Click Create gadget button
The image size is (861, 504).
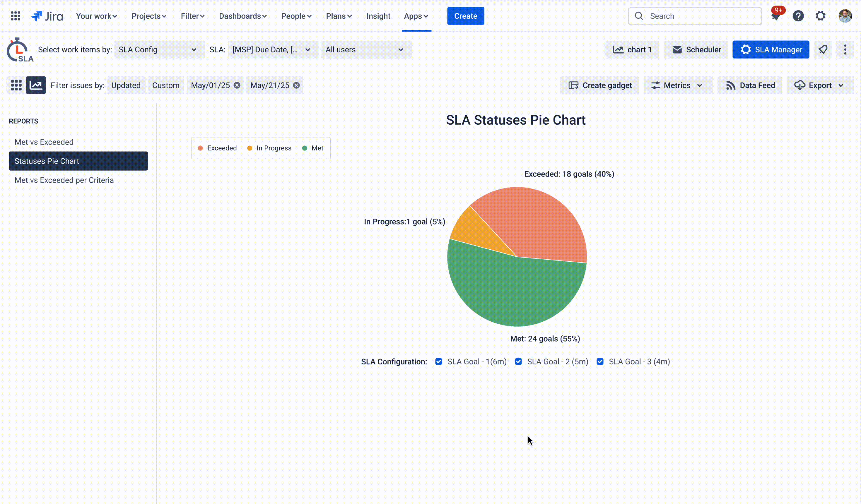(600, 85)
